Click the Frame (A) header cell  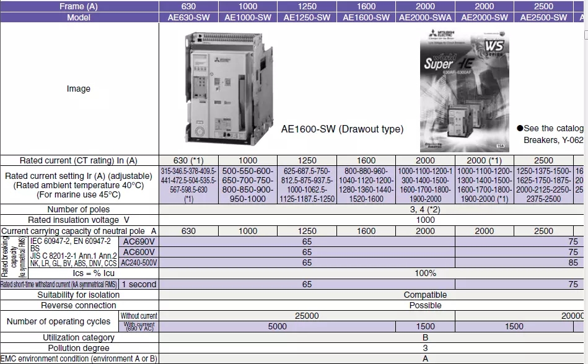(78, 6)
